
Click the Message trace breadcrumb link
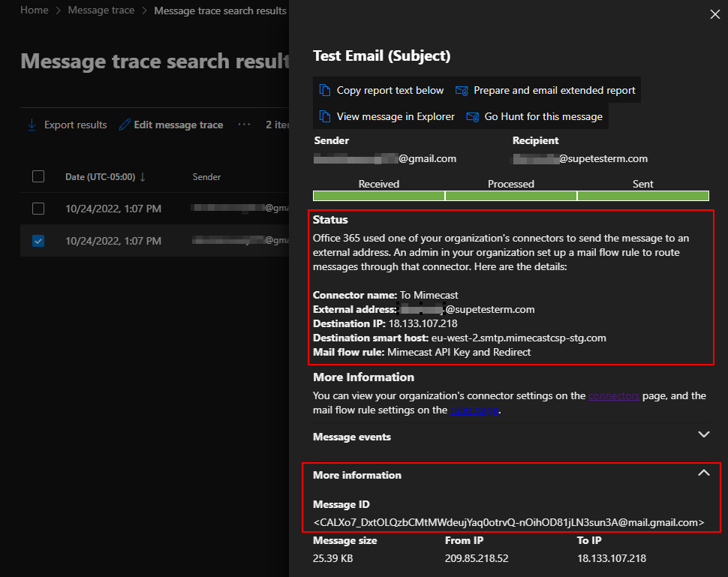point(101,10)
